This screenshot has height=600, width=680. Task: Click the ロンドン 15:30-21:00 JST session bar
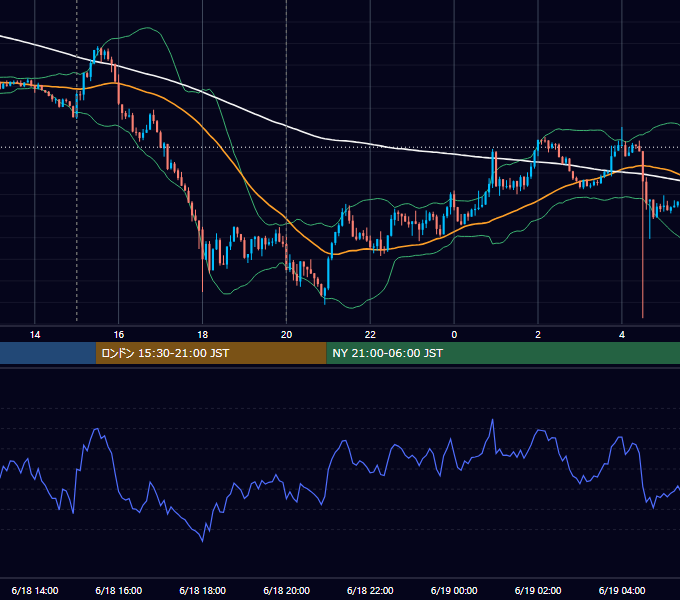point(211,353)
